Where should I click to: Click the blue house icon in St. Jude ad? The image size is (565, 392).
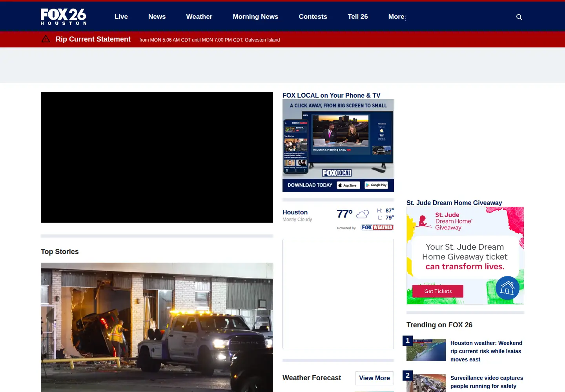point(507,288)
